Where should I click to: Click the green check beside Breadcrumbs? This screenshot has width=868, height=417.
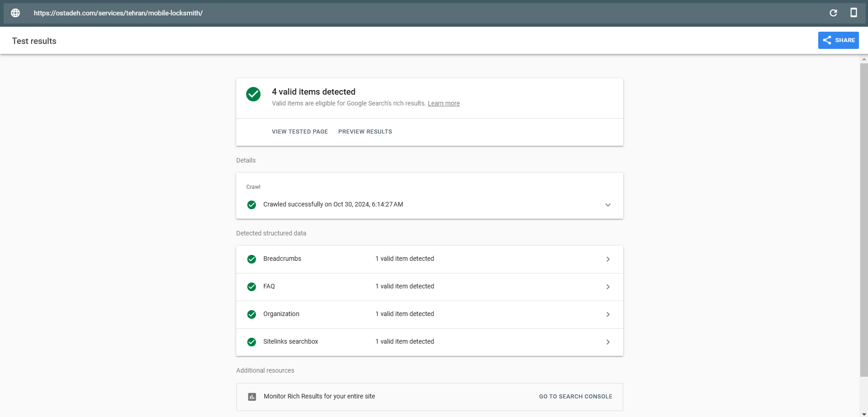point(252,259)
